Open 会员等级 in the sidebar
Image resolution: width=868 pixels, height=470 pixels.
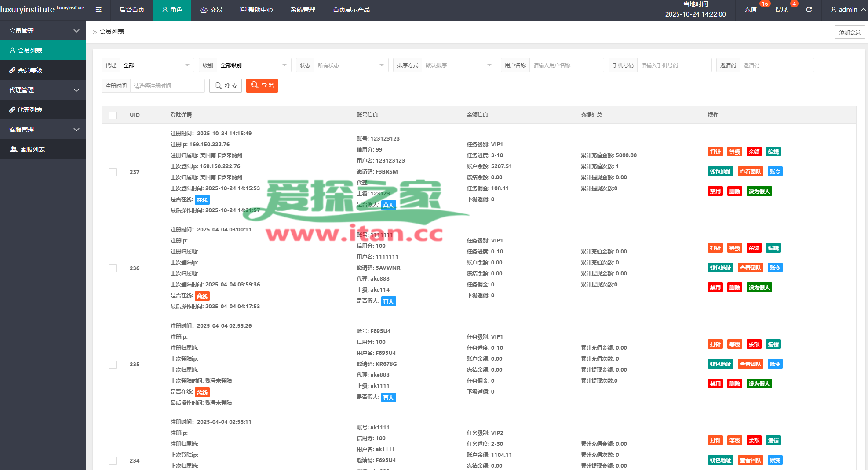coord(29,70)
